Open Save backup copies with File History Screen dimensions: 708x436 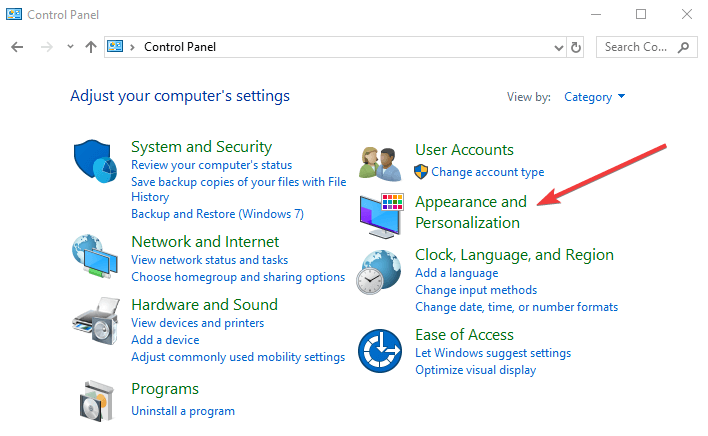[238, 190]
